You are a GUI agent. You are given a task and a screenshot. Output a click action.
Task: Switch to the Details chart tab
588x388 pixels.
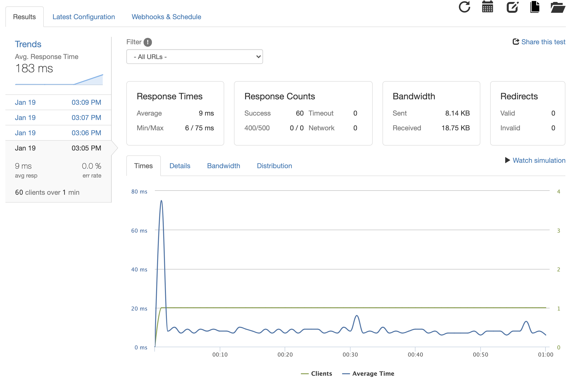180,166
